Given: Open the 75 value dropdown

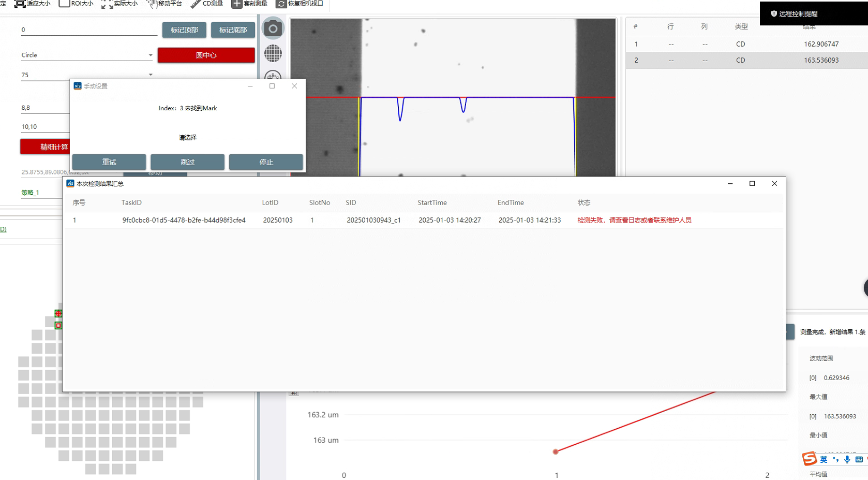Looking at the screenshot, I should coord(87,75).
